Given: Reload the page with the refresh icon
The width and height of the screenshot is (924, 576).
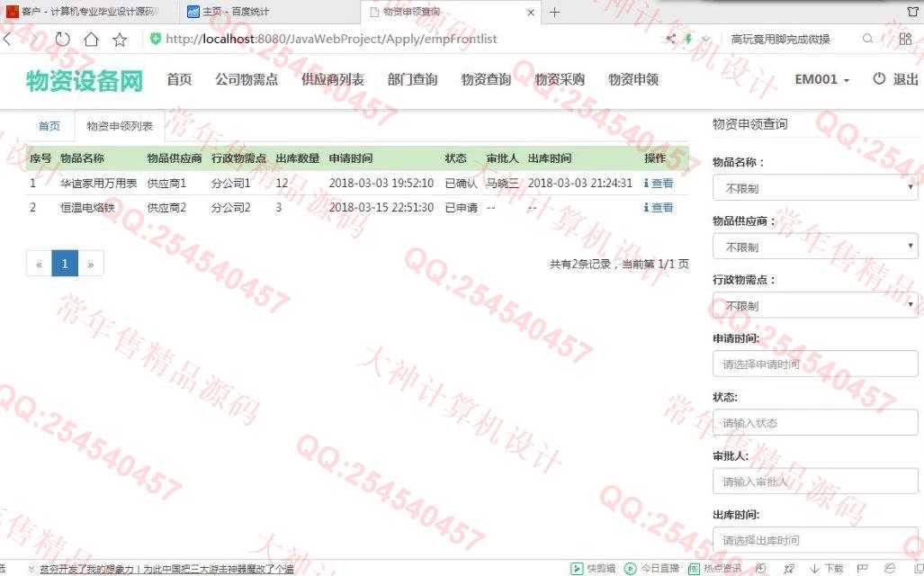Looking at the screenshot, I should coord(62,40).
